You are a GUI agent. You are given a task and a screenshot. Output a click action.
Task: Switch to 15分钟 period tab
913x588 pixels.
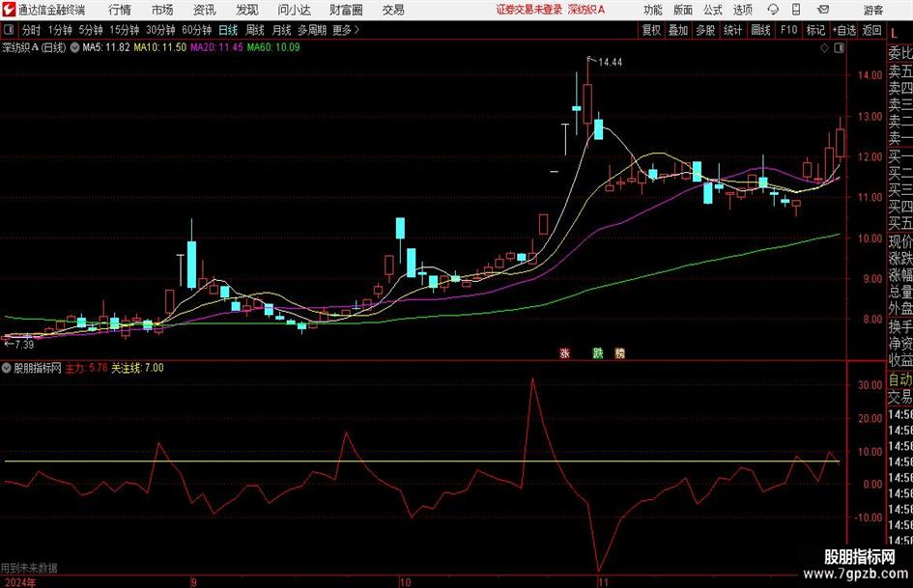pos(125,30)
